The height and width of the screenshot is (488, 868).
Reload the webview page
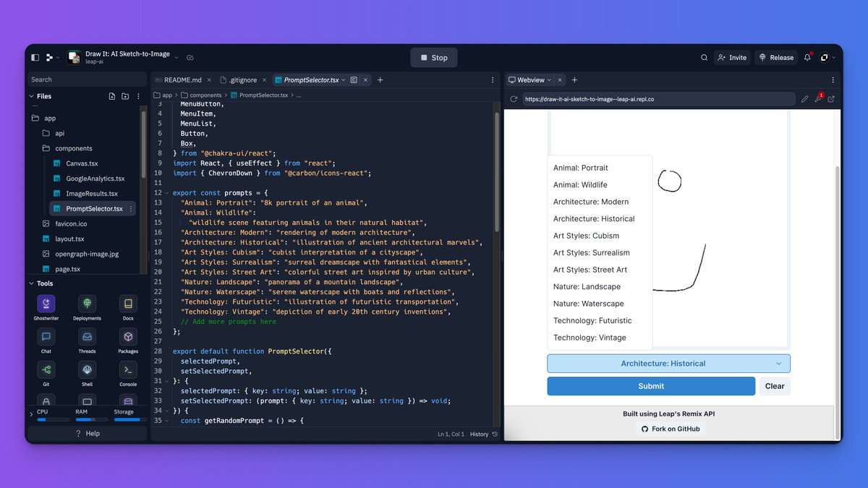514,99
